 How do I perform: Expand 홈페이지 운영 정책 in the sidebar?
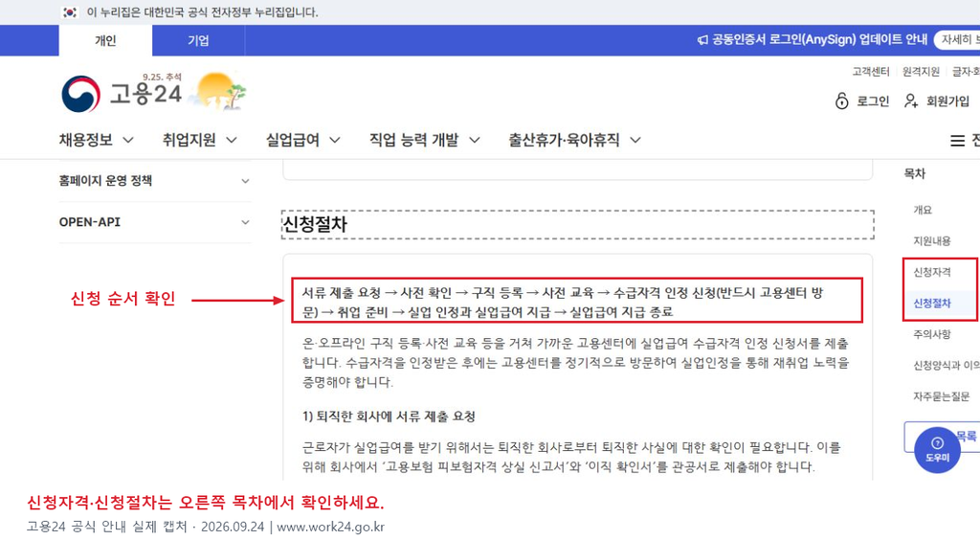click(x=155, y=181)
